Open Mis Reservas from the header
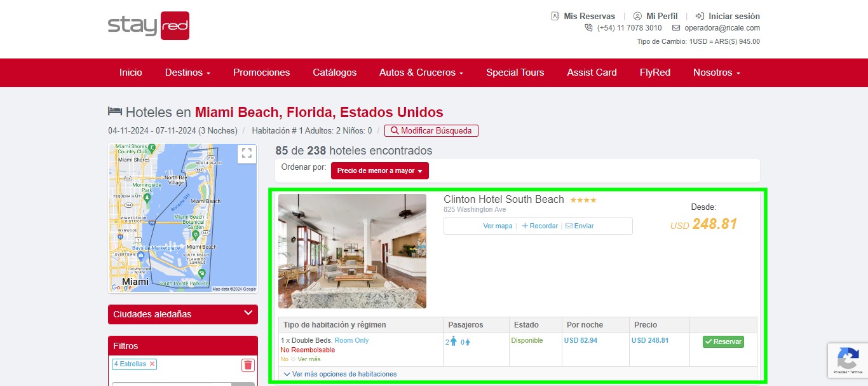This screenshot has height=386, width=868. coord(583,16)
